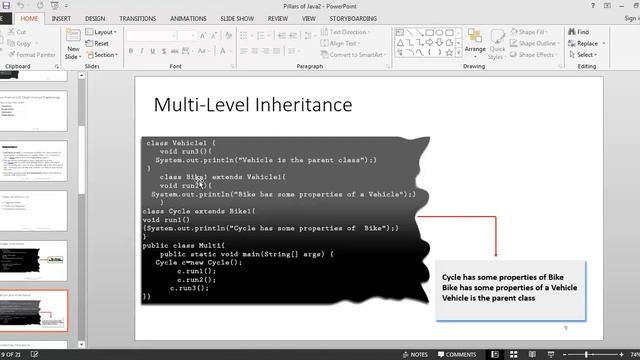
Task: Select the Rectangle shape in gallery
Action: pos(429,32)
